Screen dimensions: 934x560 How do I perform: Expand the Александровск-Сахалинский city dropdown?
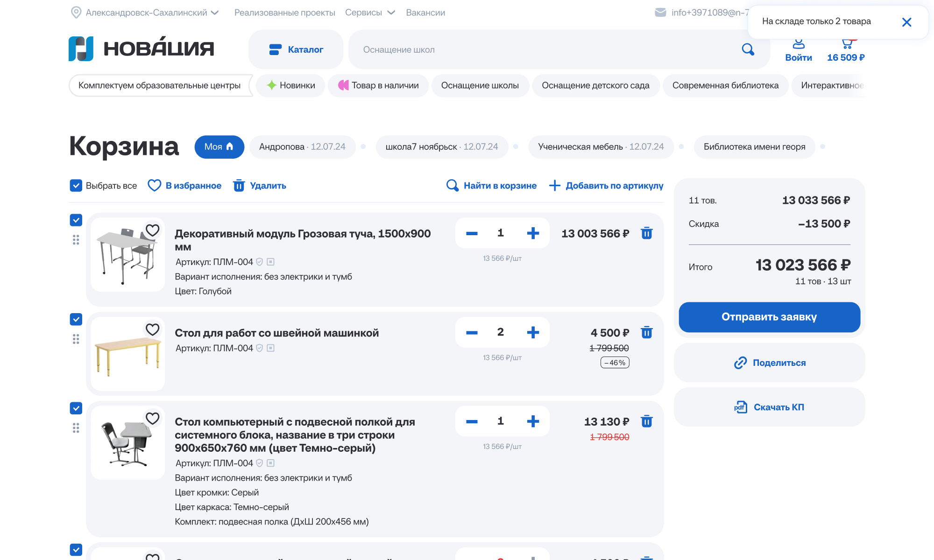click(215, 13)
